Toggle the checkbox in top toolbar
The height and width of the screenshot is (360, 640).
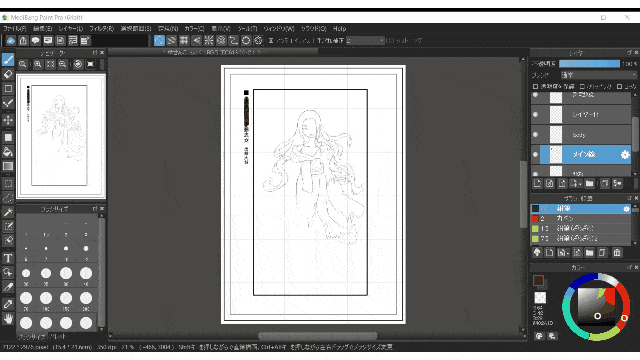click(392, 40)
